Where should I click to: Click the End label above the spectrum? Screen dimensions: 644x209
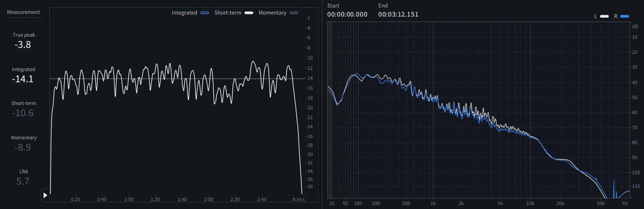point(383,6)
